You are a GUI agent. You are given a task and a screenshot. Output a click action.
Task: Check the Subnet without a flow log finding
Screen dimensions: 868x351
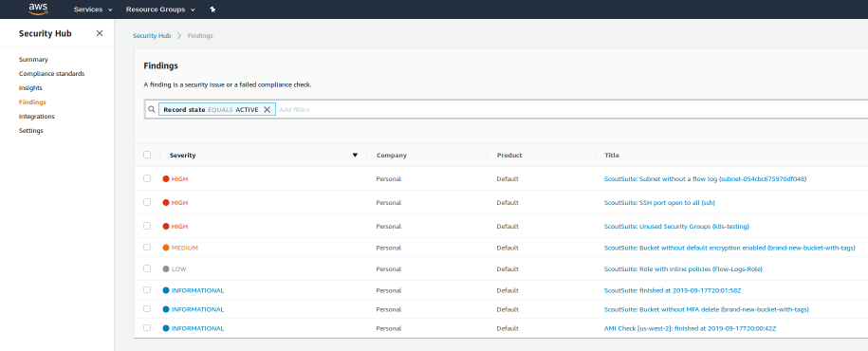tap(147, 178)
